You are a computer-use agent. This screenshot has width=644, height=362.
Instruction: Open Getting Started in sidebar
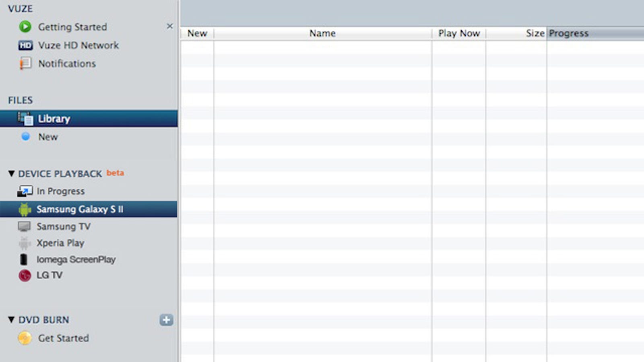click(72, 27)
